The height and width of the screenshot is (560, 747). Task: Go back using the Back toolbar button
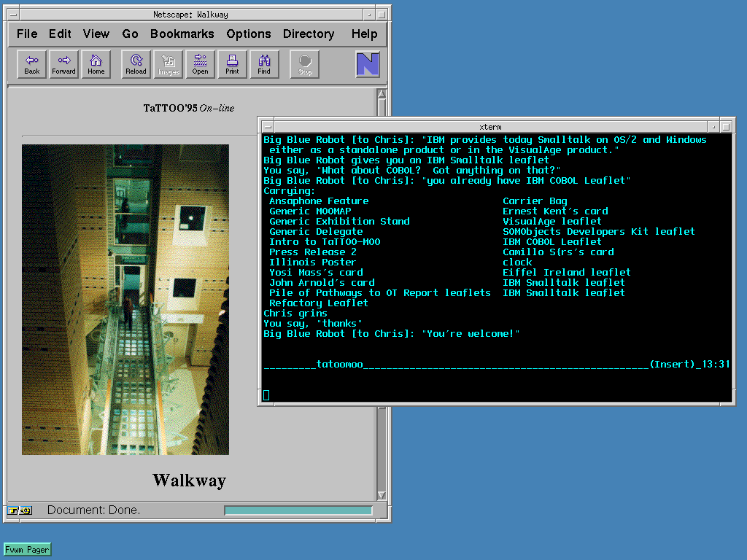point(32,64)
